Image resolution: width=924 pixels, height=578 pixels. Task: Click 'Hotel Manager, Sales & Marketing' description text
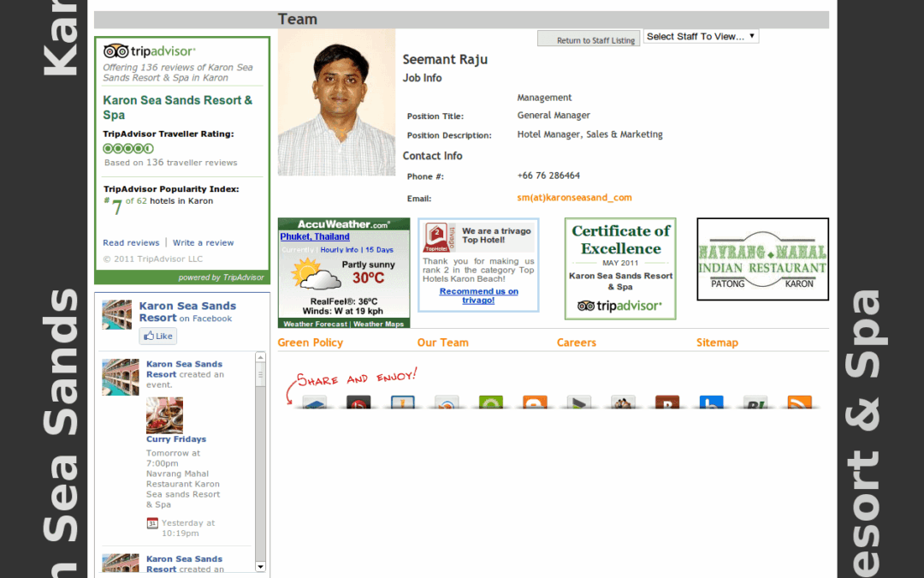[589, 134]
